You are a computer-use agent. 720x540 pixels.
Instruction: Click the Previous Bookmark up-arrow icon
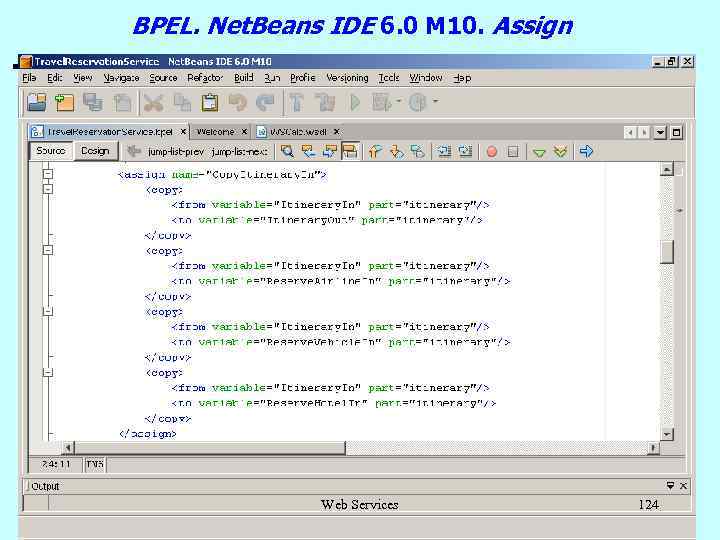tap(375, 151)
